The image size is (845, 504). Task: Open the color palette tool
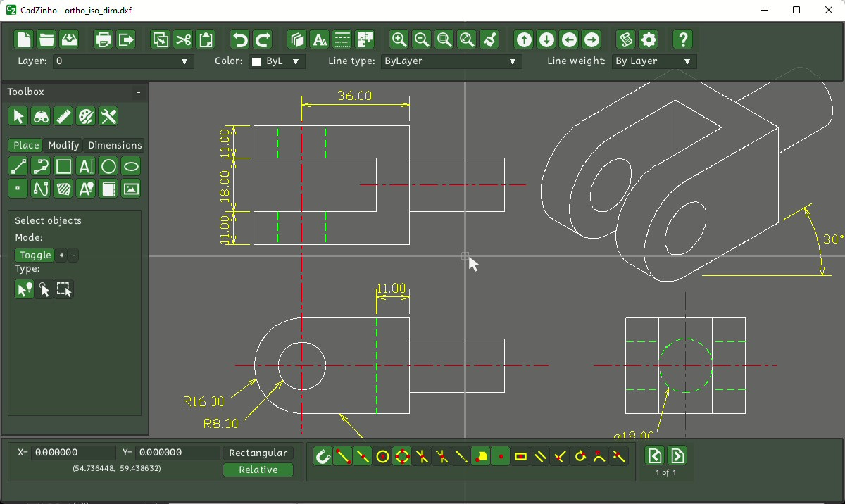coord(86,116)
